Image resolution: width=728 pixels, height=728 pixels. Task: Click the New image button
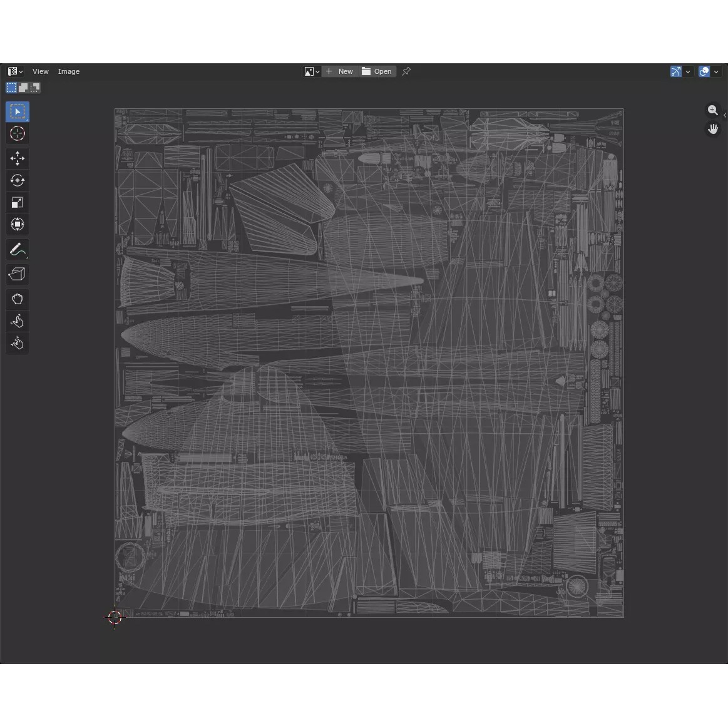[341, 71]
